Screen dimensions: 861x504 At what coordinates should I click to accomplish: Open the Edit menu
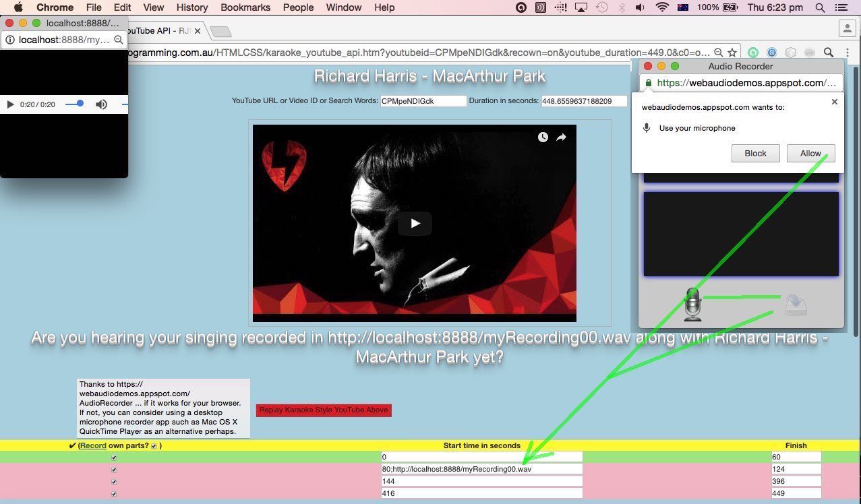[x=122, y=7]
